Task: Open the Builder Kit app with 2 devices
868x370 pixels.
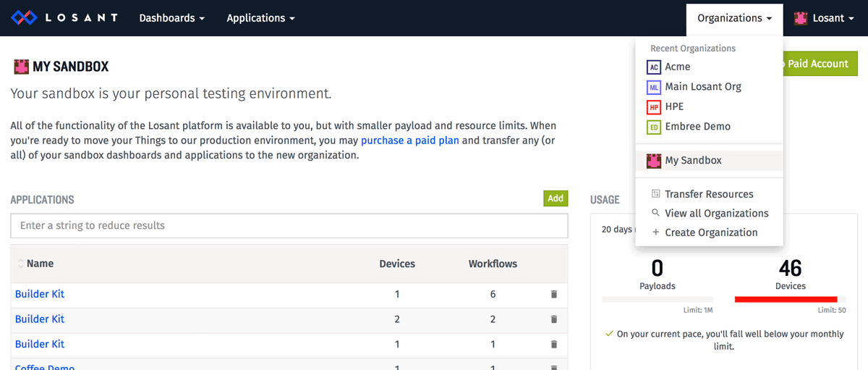Action: pos(40,319)
